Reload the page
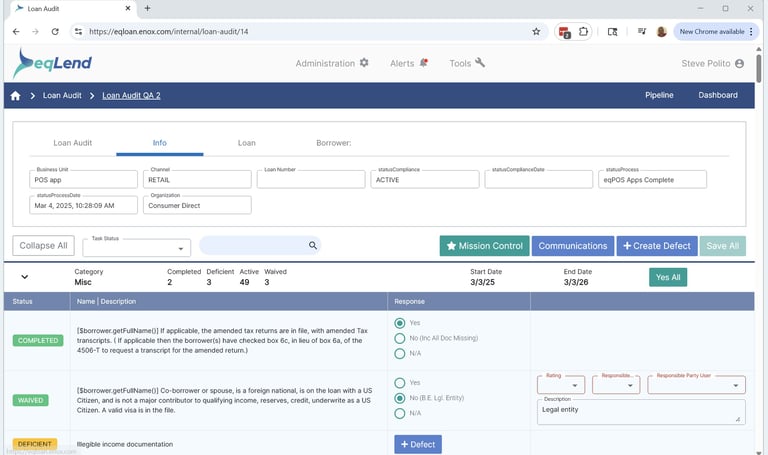The image size is (768, 455). point(55,31)
